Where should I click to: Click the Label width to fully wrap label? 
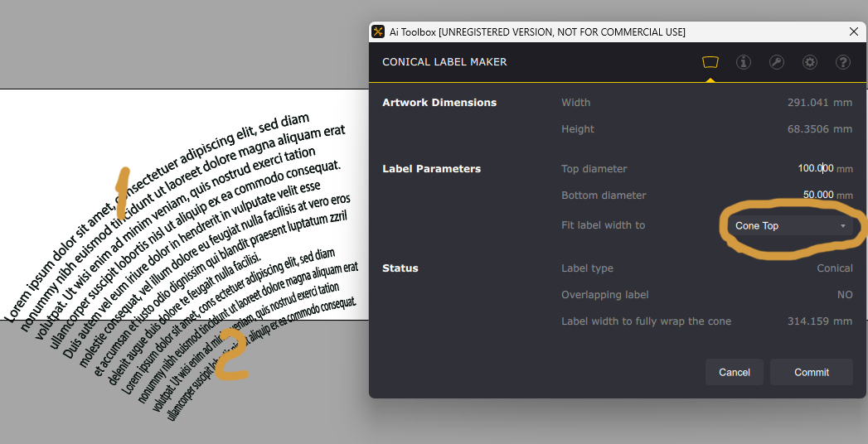(x=646, y=321)
